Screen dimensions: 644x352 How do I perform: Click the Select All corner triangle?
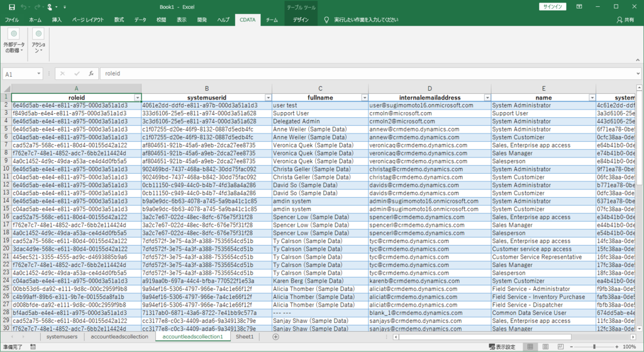click(x=6, y=88)
